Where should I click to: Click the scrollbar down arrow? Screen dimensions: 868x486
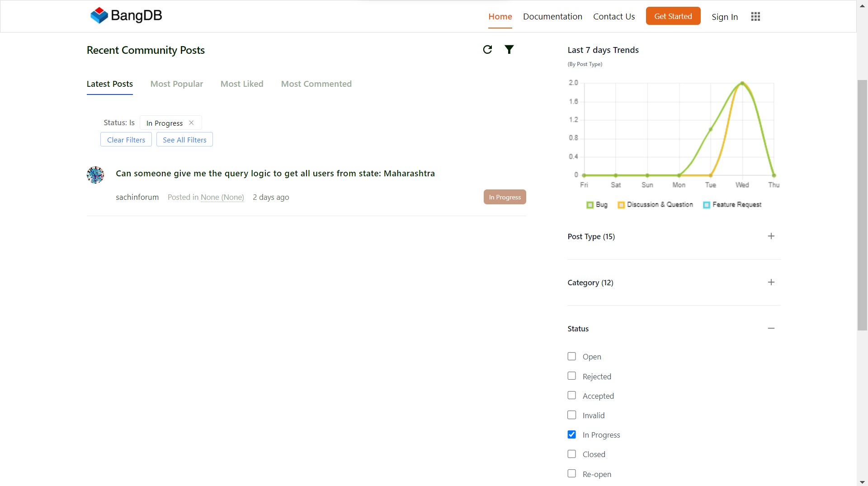pyautogui.click(x=863, y=482)
